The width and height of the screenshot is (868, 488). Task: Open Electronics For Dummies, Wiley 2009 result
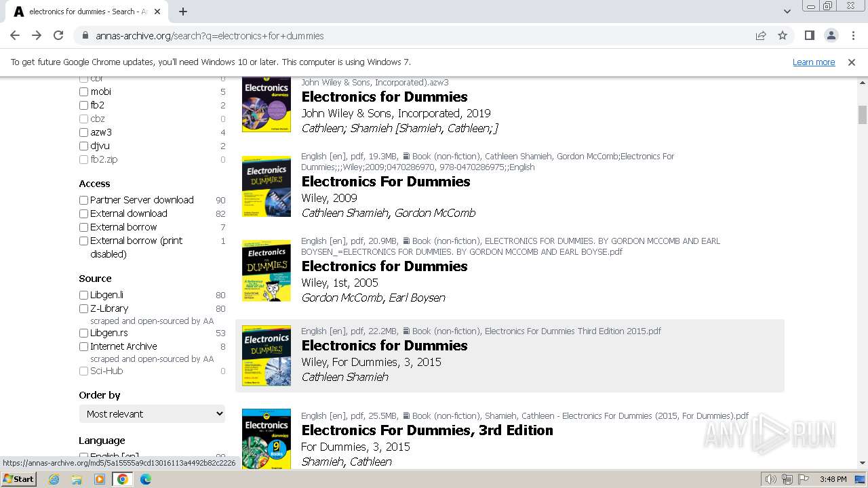tap(386, 182)
